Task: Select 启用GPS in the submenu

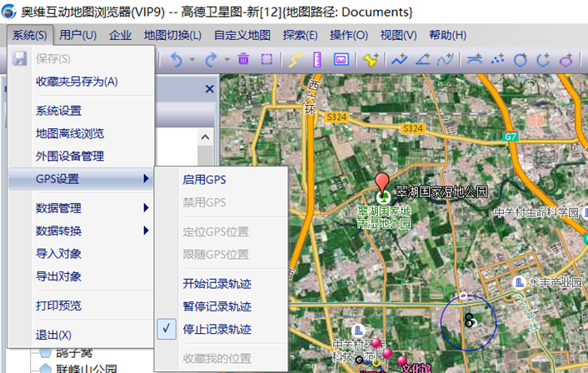Action: 204,179
